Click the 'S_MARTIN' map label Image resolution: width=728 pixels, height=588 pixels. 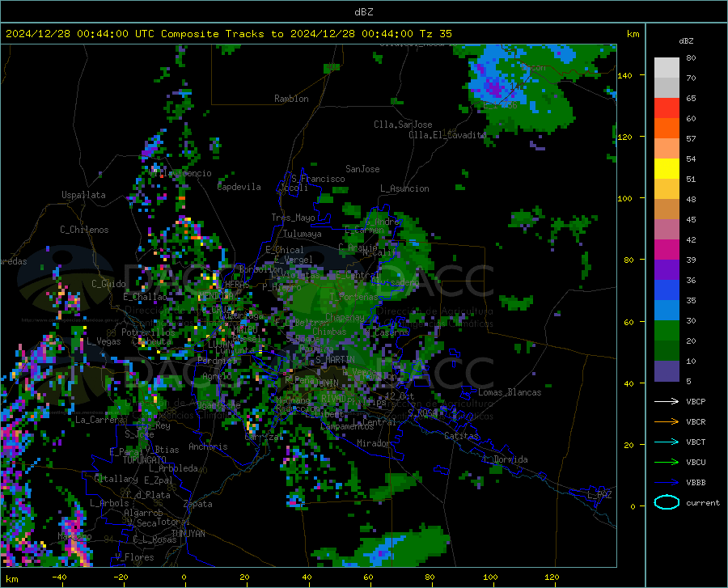[x=335, y=360]
